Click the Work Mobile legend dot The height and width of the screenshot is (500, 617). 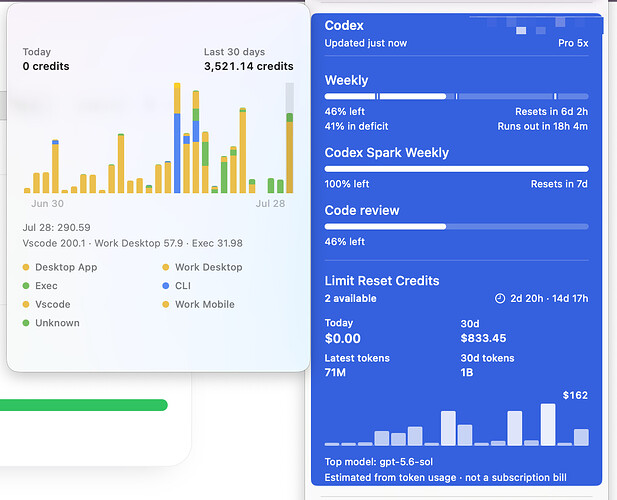click(166, 304)
